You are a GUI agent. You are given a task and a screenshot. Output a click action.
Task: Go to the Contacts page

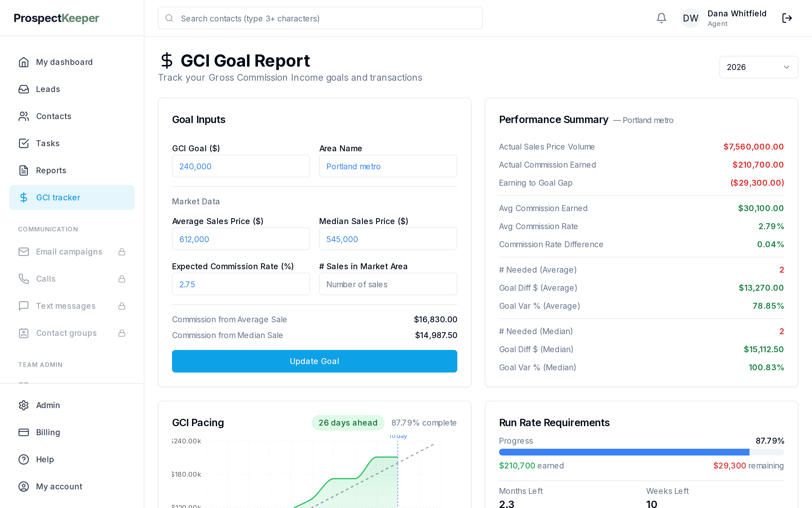[72, 116]
